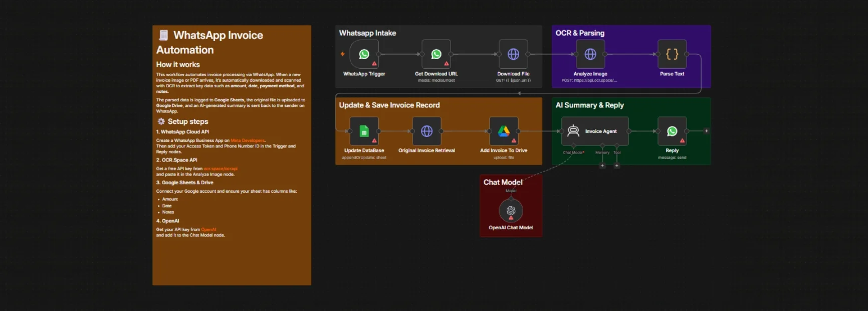Select the Invoice Agent robot icon

coord(573,131)
